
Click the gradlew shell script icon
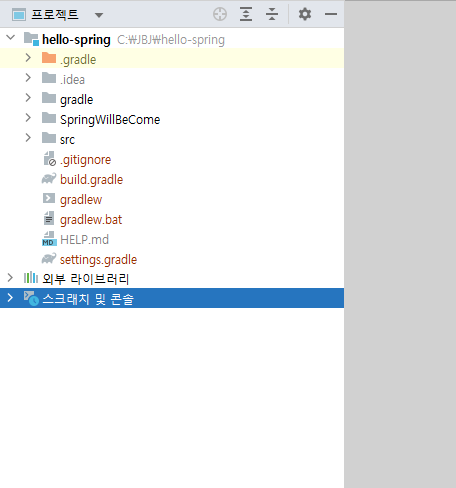(49, 198)
